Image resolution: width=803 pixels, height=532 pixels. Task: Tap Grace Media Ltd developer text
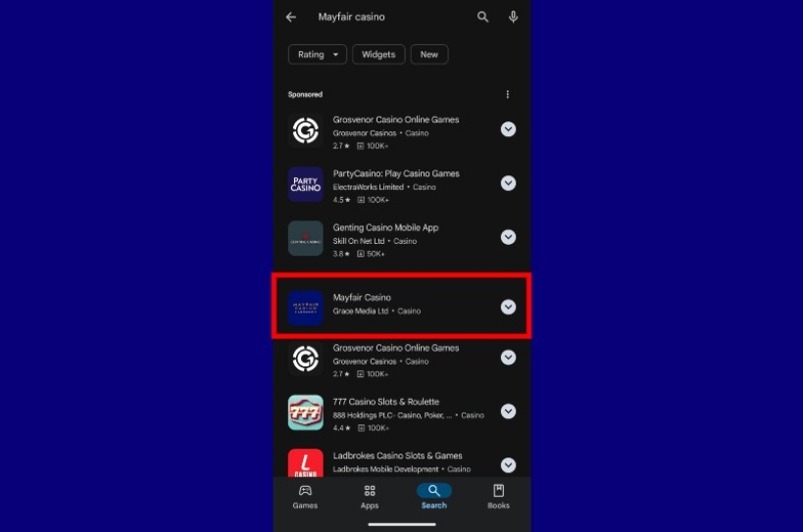click(361, 311)
